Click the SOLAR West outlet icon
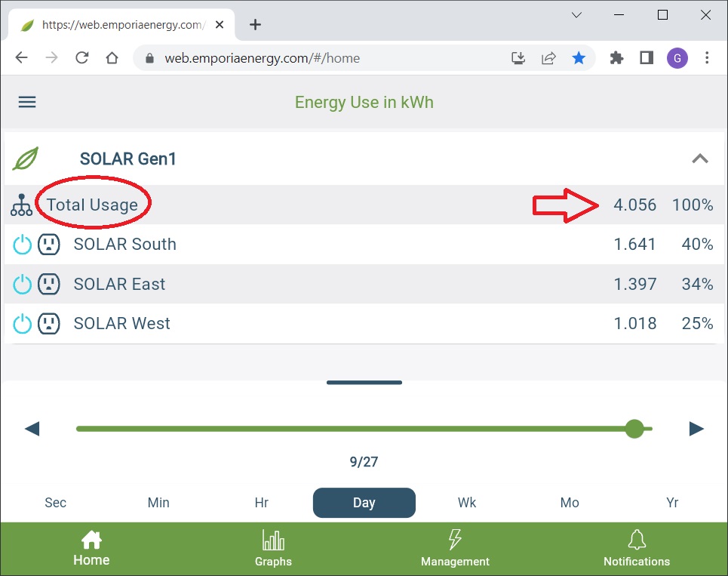 coord(49,324)
